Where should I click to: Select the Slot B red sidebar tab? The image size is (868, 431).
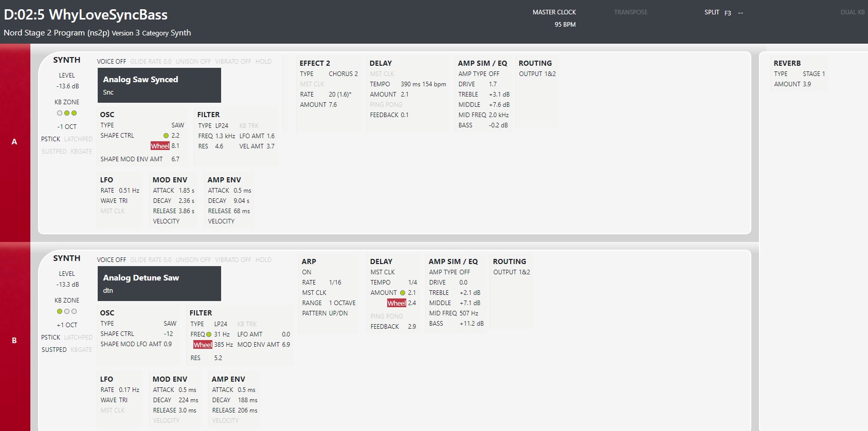(x=15, y=340)
